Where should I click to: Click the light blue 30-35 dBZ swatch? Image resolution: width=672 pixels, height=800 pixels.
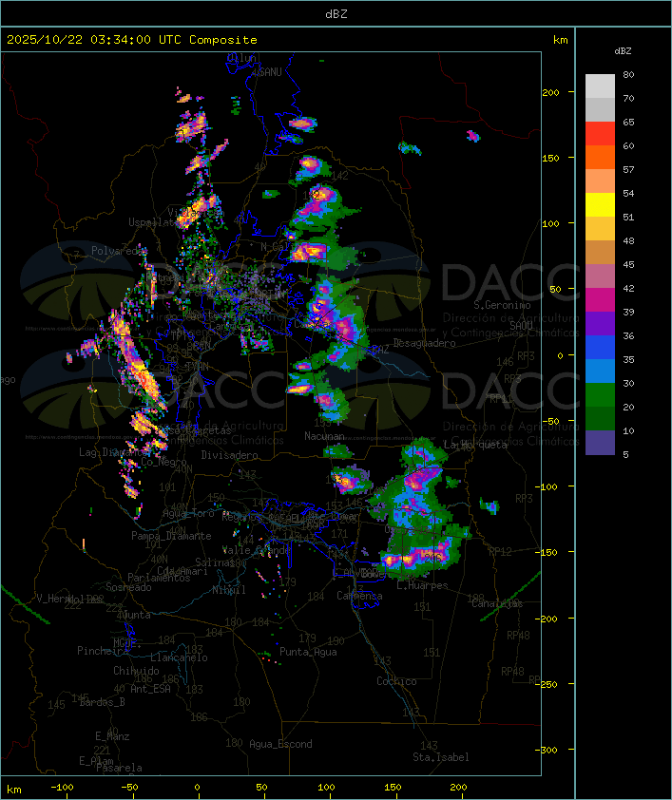[600, 371]
